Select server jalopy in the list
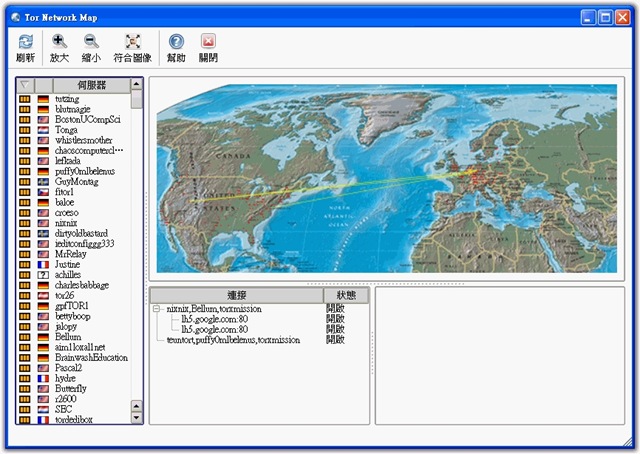640x454 pixels. coord(66,327)
